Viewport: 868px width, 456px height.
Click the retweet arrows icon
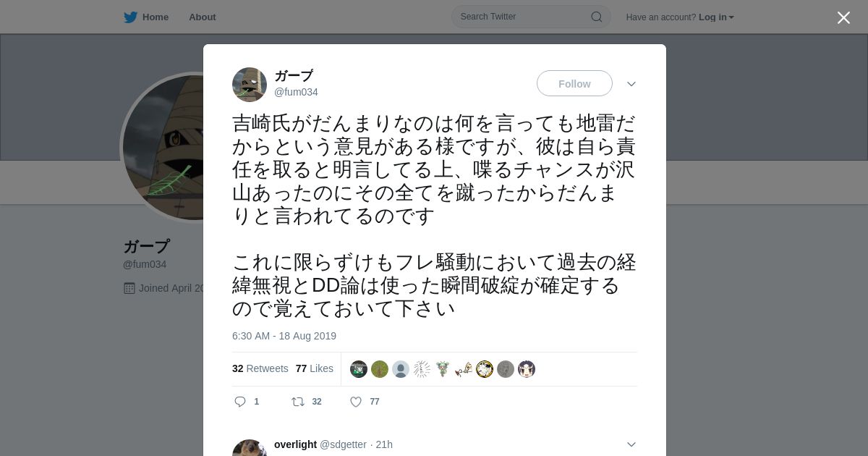297,402
